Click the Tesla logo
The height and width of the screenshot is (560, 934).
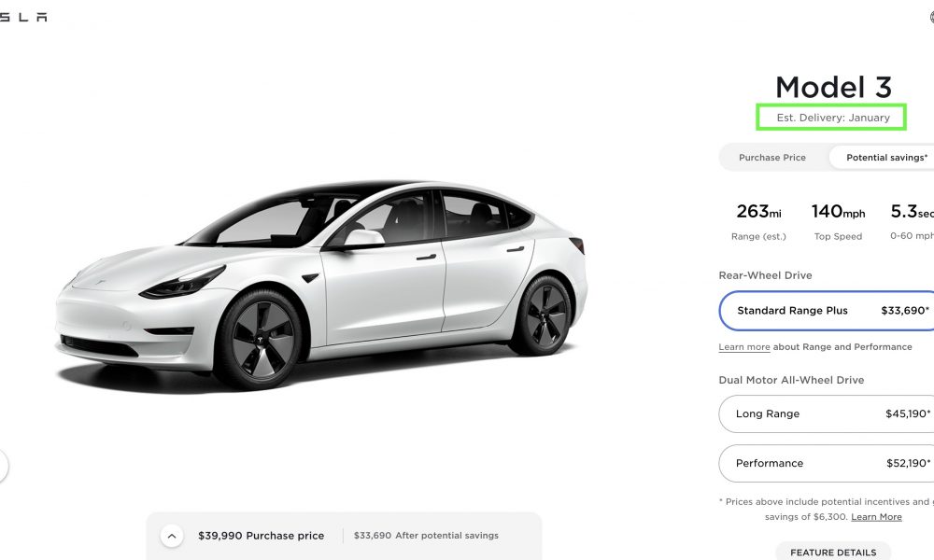click(x=24, y=17)
